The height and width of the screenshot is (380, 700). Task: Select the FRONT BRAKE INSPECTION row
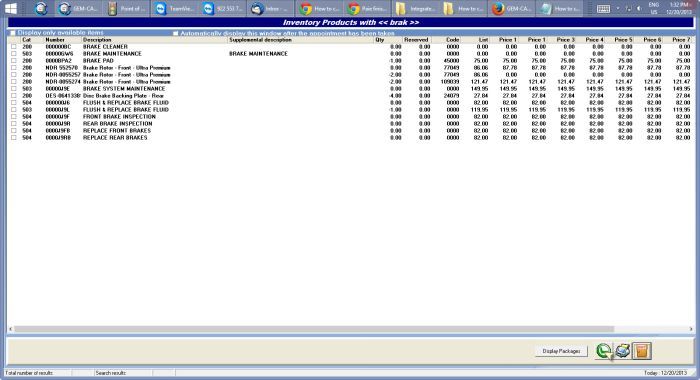[350, 117]
